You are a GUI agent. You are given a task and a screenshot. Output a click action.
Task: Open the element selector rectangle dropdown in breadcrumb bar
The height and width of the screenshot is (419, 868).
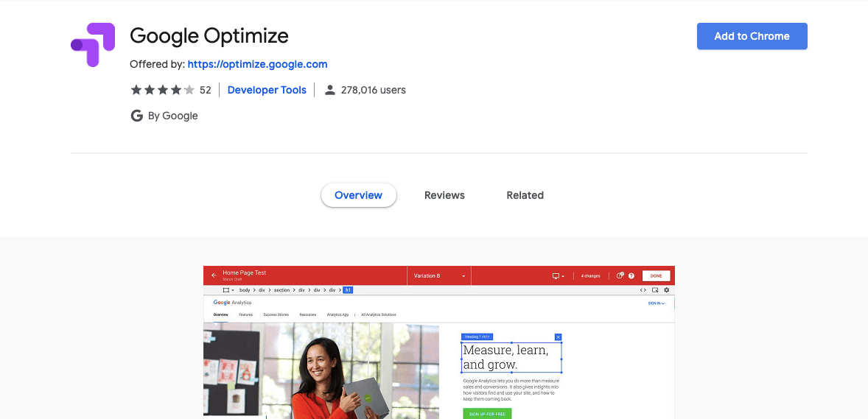coord(228,290)
